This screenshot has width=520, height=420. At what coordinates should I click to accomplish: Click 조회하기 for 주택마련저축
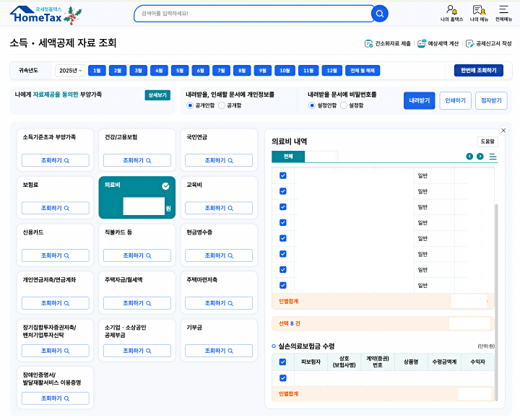[x=219, y=303]
